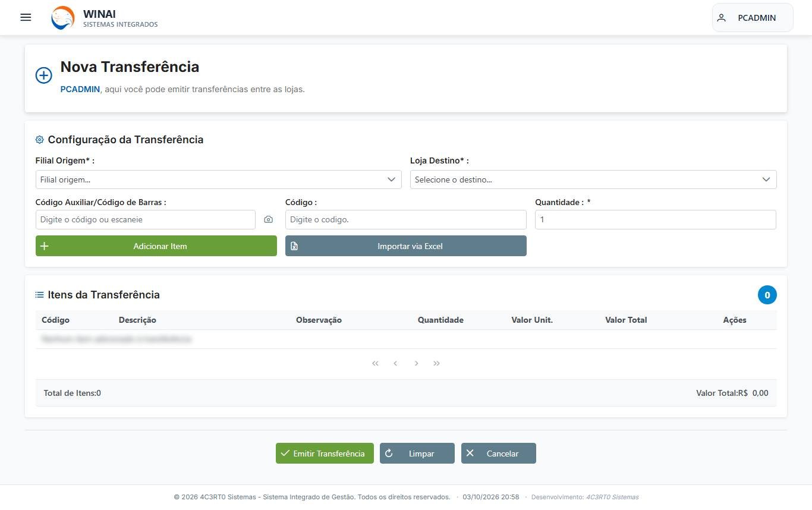Image resolution: width=812 pixels, height=510 pixels.
Task: Click the gear icon beside Configuração da Transferência
Action: 40,140
